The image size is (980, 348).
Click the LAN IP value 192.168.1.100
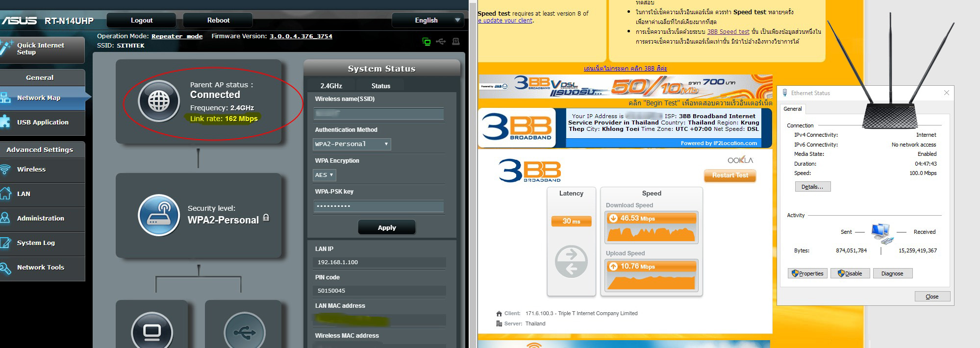[x=338, y=262]
